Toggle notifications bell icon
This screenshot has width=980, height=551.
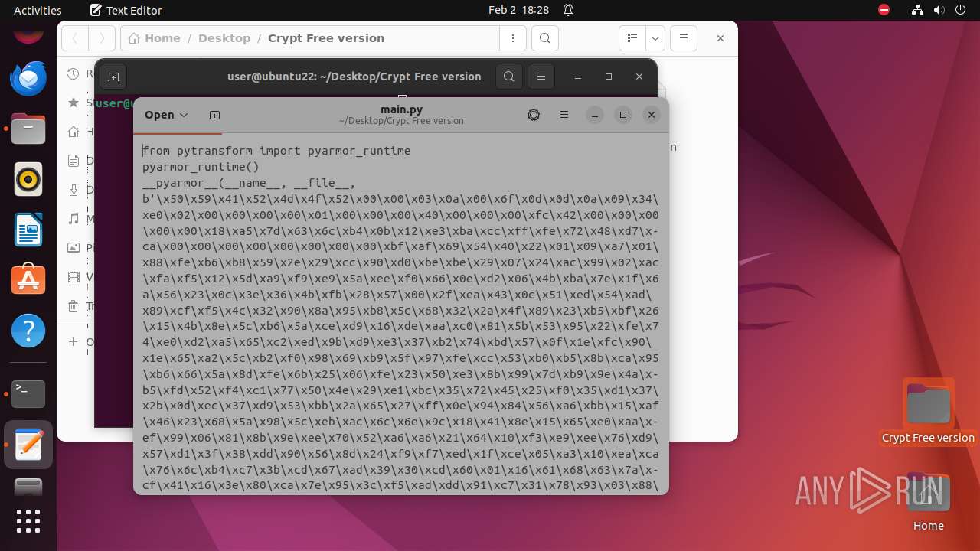point(568,10)
